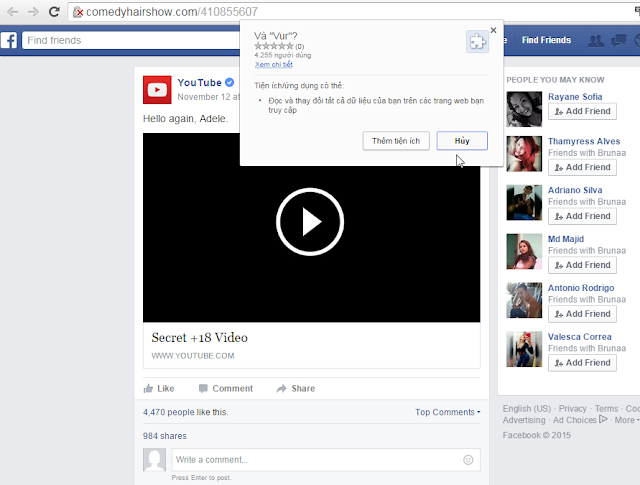Add Antonio Rodrigo as friend
Viewport: 640px width, 485px height.
tap(582, 314)
